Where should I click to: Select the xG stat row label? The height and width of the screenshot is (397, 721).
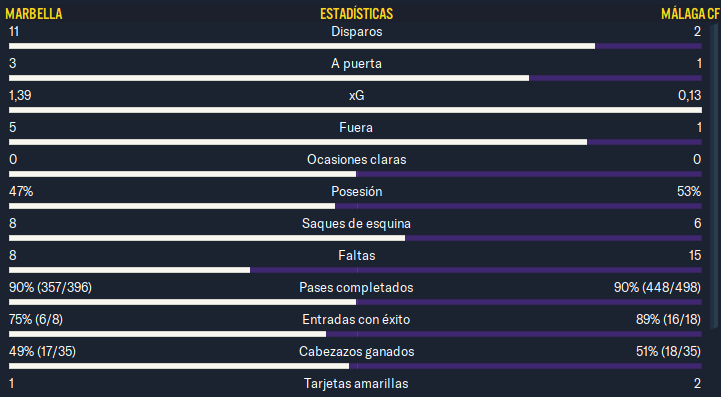coord(356,95)
